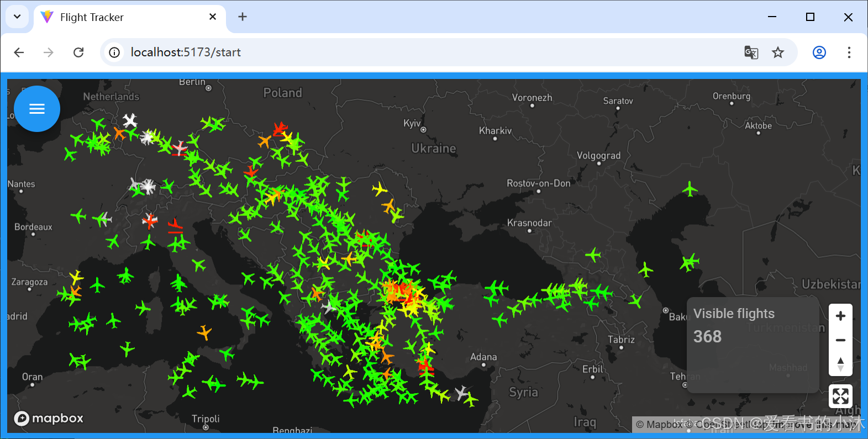This screenshot has width=868, height=439.
Task: Click the Nantes city label
Action: (22, 184)
